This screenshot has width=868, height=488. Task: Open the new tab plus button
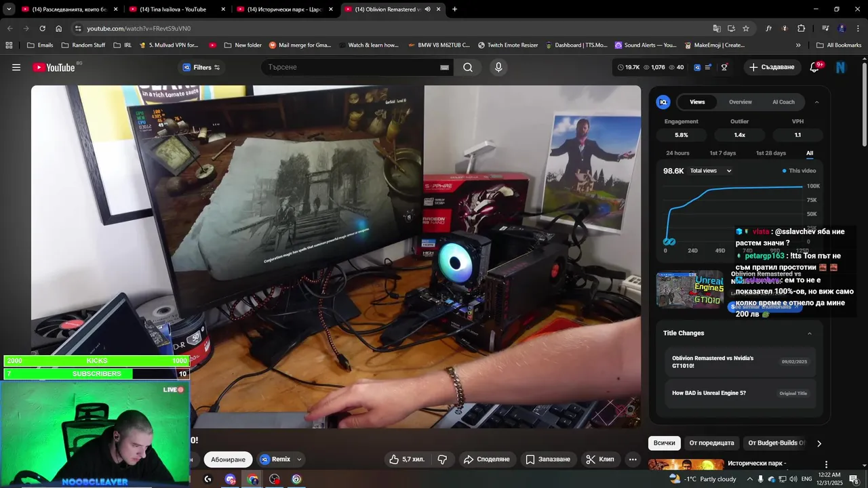tap(454, 9)
